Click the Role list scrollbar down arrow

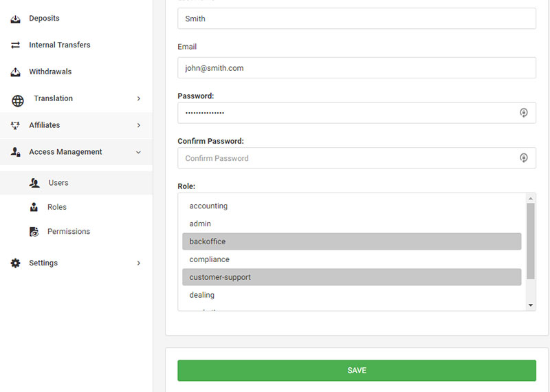[530, 305]
